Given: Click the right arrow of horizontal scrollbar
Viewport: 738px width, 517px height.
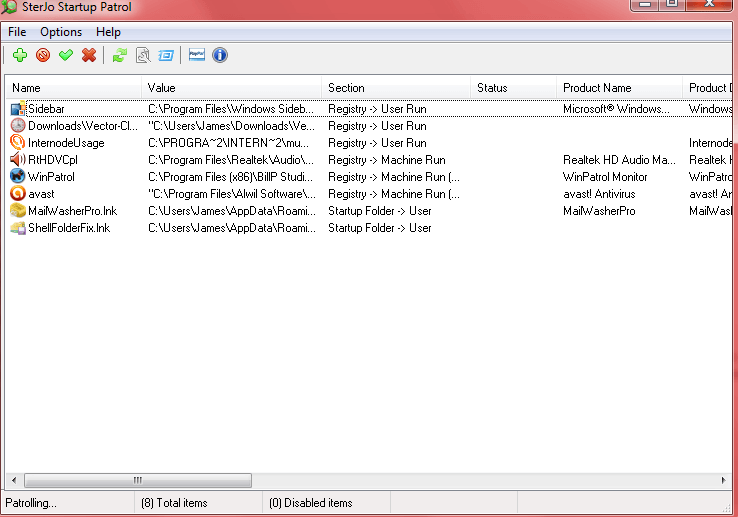Looking at the screenshot, I should 723,480.
